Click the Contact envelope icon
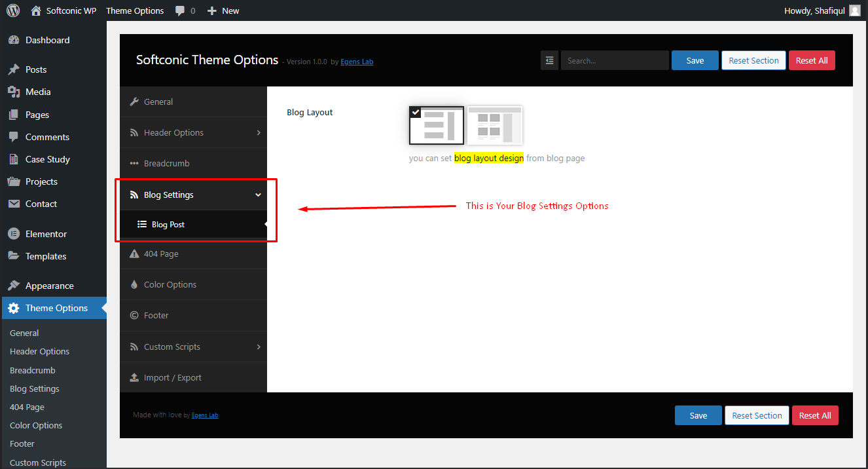 click(x=14, y=204)
